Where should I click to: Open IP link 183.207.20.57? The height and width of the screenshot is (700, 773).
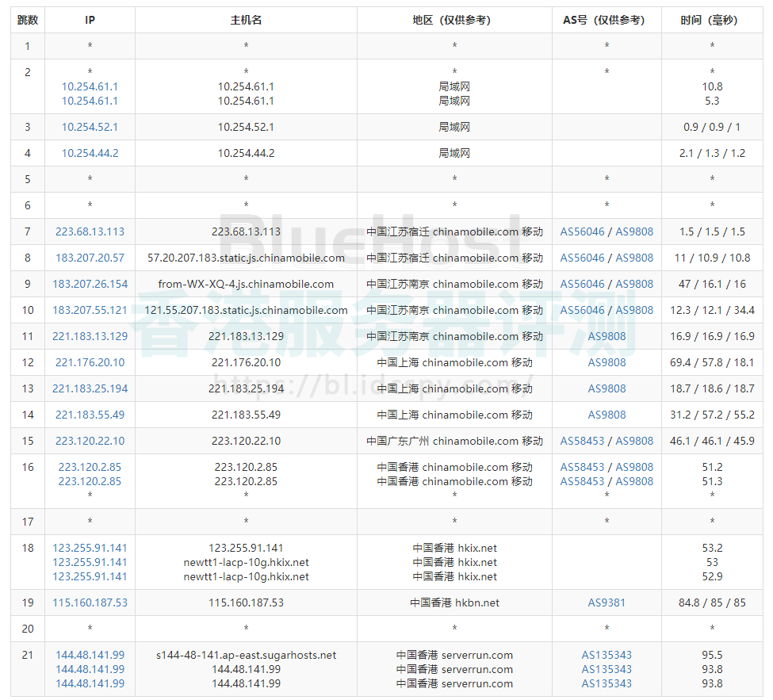pyautogui.click(x=90, y=258)
